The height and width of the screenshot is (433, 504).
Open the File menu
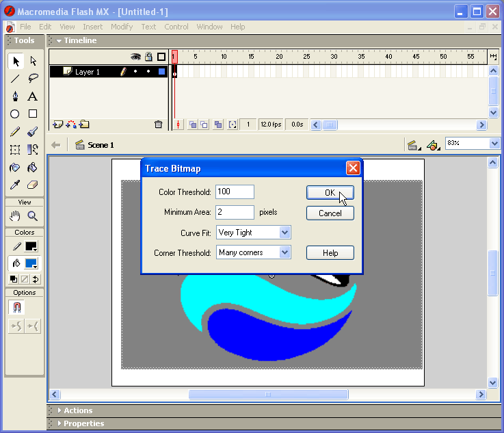(x=25, y=27)
